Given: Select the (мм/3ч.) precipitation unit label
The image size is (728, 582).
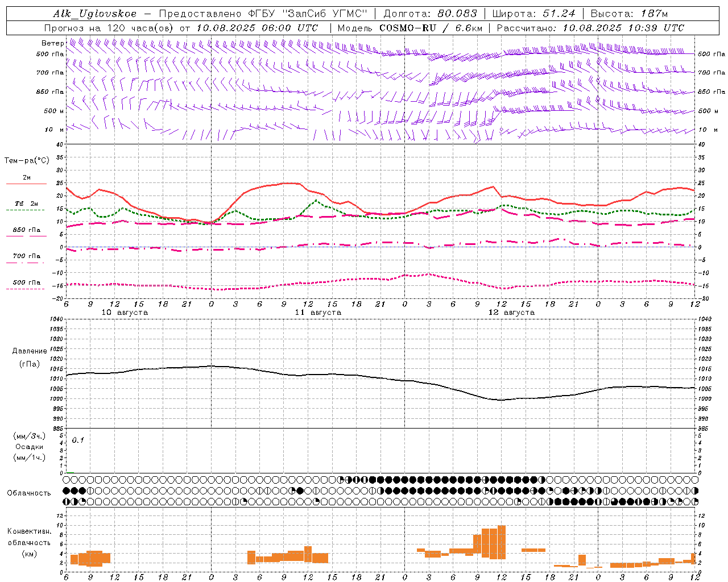Looking at the screenshot, I should [x=29, y=436].
